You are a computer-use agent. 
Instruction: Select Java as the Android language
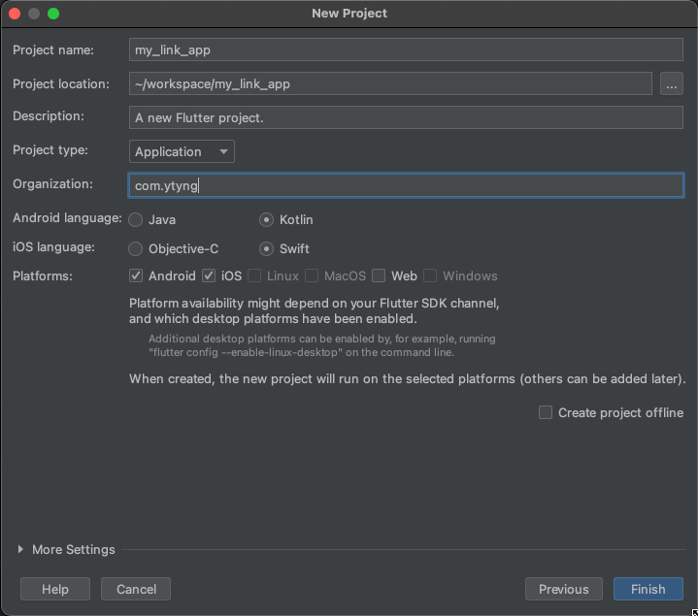pyautogui.click(x=135, y=219)
